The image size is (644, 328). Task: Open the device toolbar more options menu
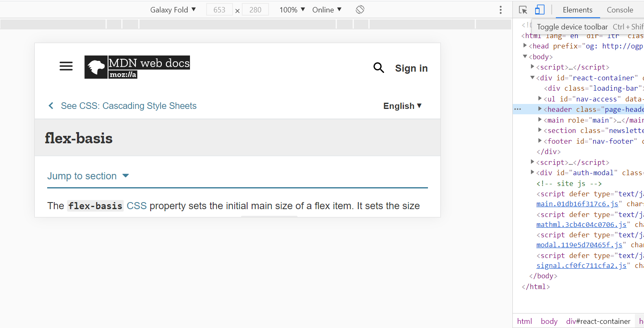click(500, 10)
